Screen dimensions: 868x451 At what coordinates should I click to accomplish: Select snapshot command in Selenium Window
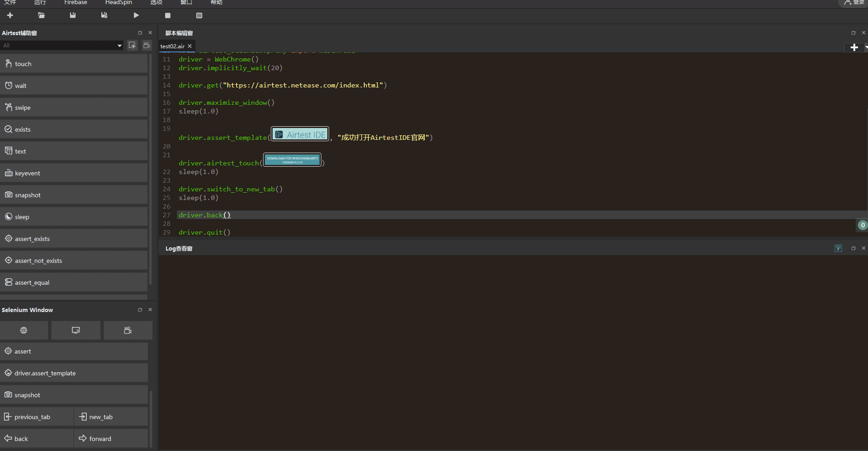[x=74, y=395]
